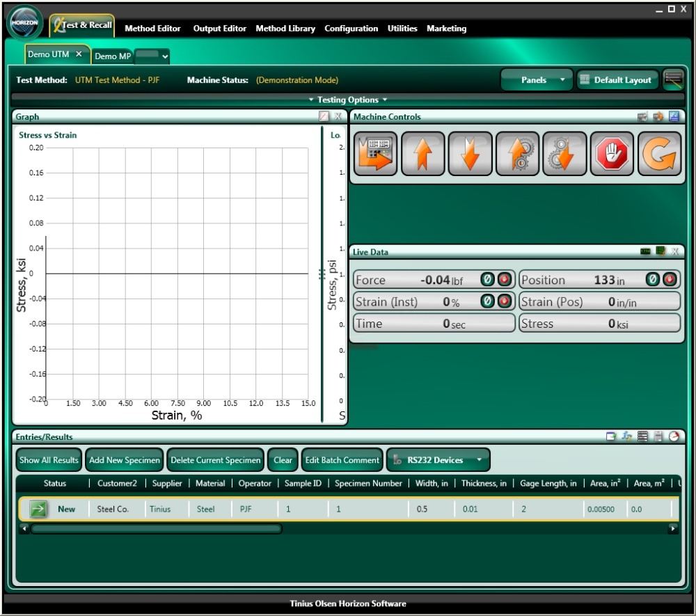Click the red button beside Position reading

pyautogui.click(x=669, y=280)
